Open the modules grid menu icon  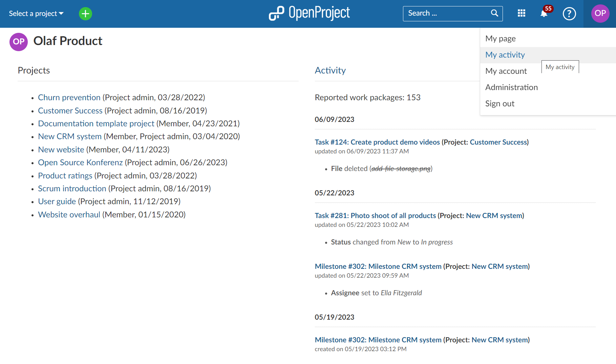pos(522,13)
